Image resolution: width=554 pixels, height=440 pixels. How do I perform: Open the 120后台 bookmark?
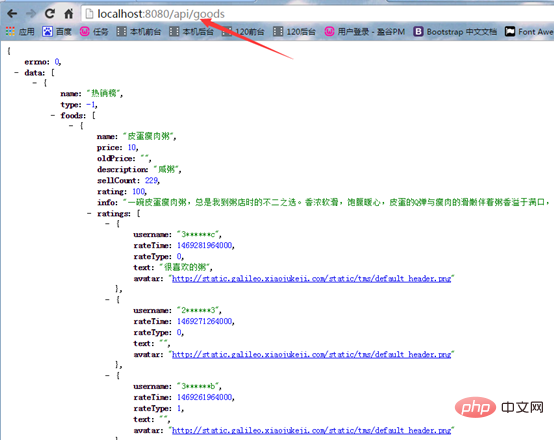click(x=294, y=32)
